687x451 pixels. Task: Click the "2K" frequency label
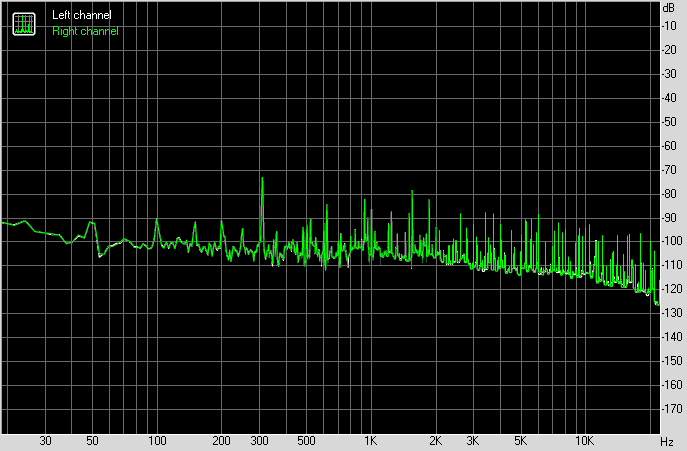click(x=435, y=441)
